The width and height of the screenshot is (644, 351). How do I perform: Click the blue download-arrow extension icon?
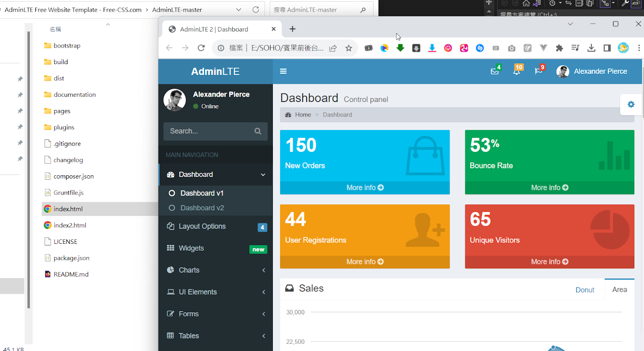click(432, 48)
